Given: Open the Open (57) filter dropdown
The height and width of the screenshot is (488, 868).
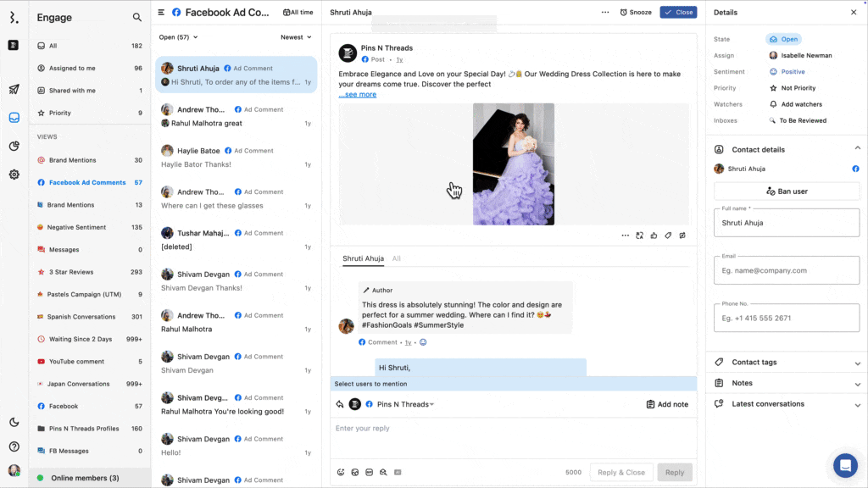Looking at the screenshot, I should tap(175, 37).
